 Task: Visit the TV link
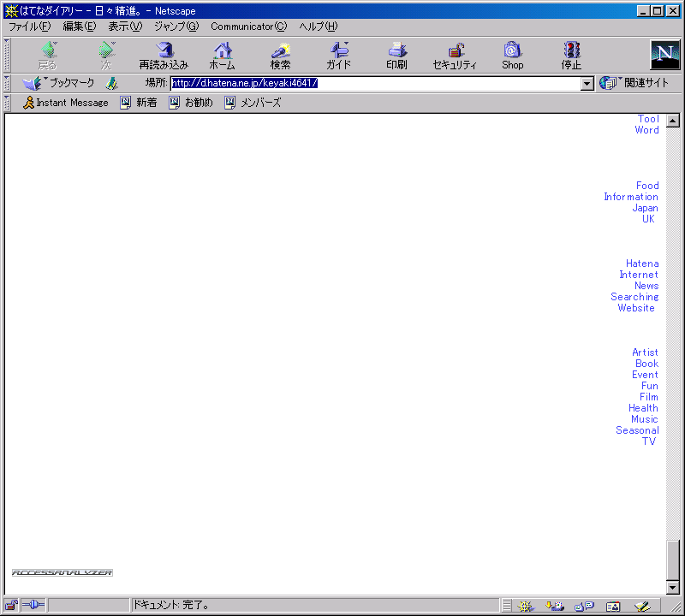click(649, 441)
